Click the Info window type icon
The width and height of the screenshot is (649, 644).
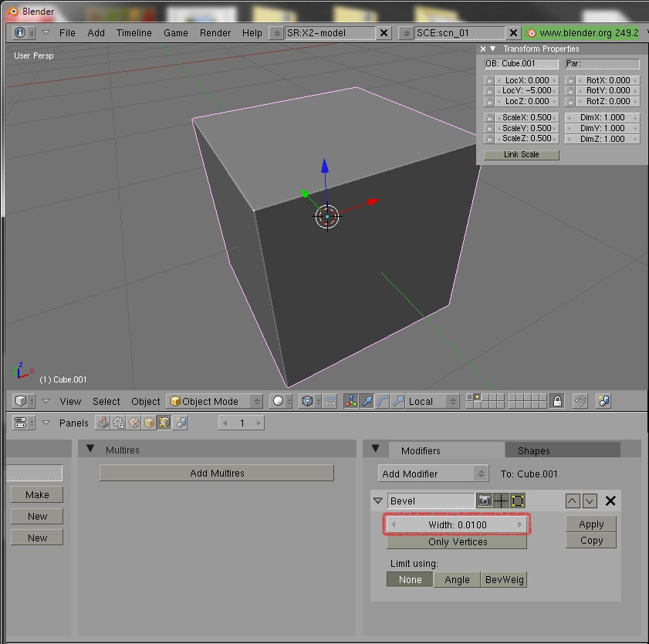(x=24, y=32)
